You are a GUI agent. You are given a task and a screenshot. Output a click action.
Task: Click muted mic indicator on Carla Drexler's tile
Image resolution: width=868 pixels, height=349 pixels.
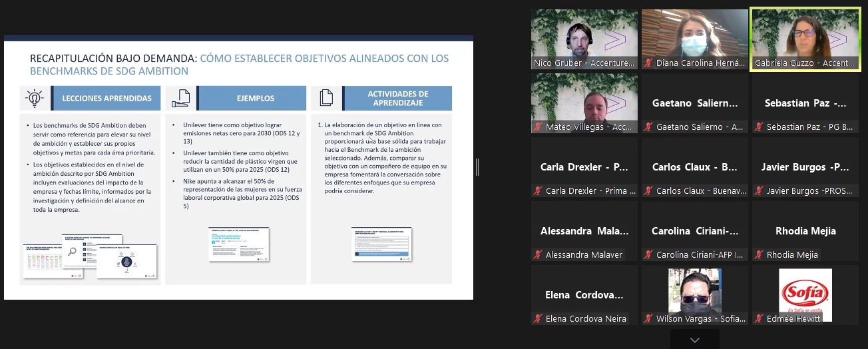(538, 191)
